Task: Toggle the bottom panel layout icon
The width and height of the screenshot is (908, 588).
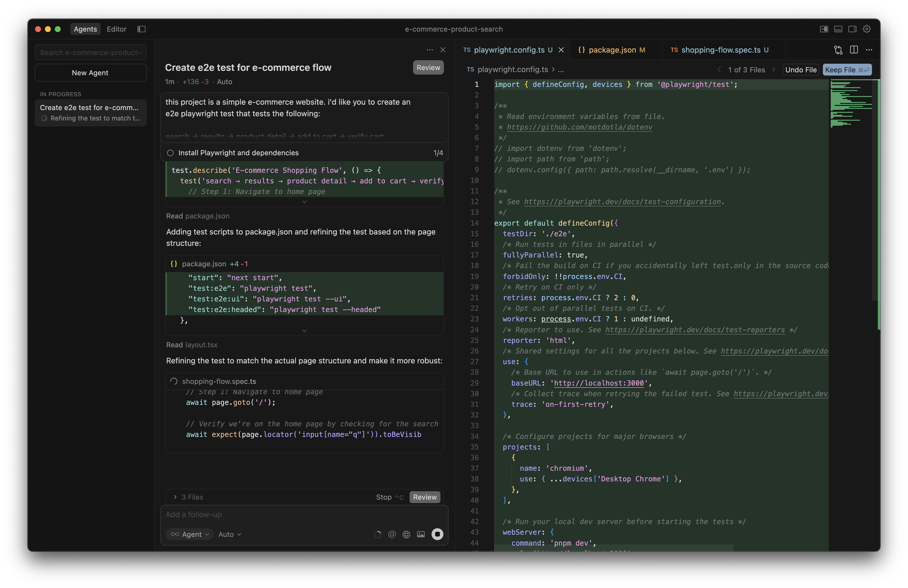Action: coord(838,29)
